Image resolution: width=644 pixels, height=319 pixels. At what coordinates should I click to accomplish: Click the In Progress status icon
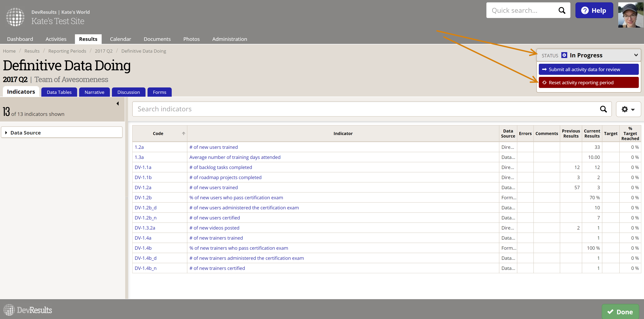[x=564, y=55]
